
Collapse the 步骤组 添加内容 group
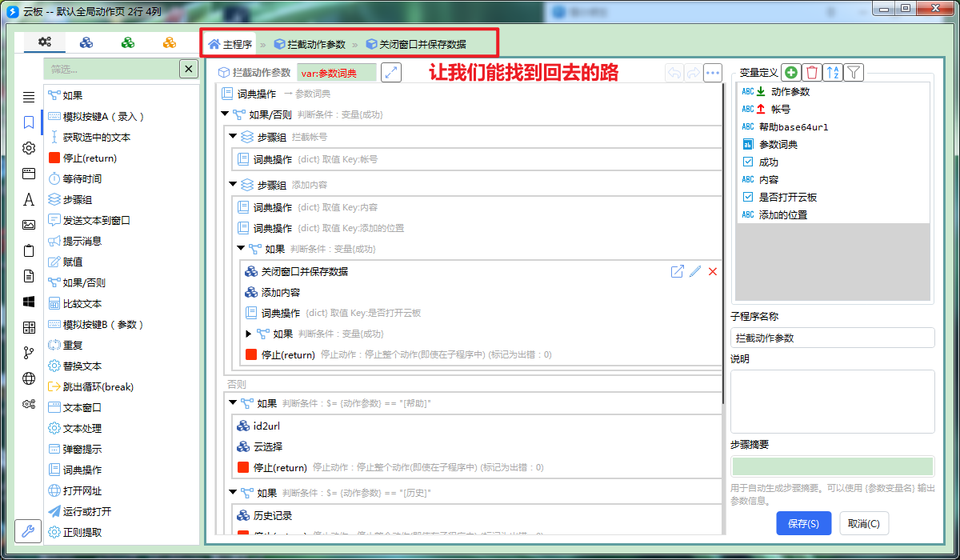[234, 185]
